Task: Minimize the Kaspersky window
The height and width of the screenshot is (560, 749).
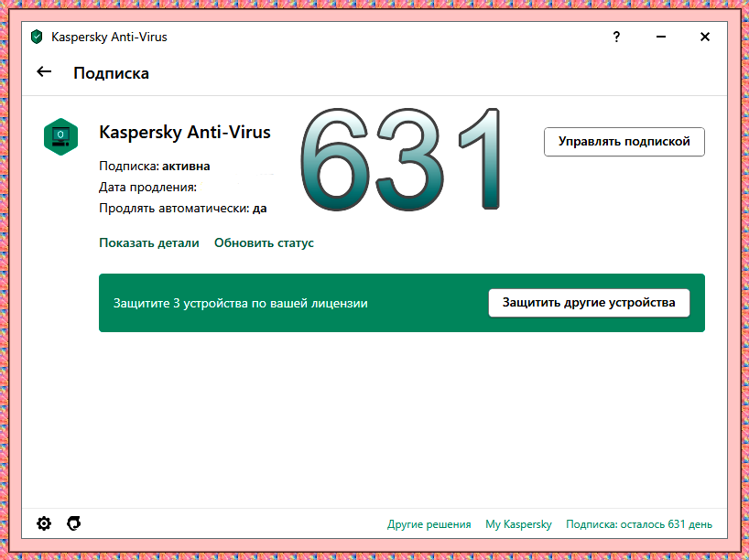Action: tap(661, 37)
